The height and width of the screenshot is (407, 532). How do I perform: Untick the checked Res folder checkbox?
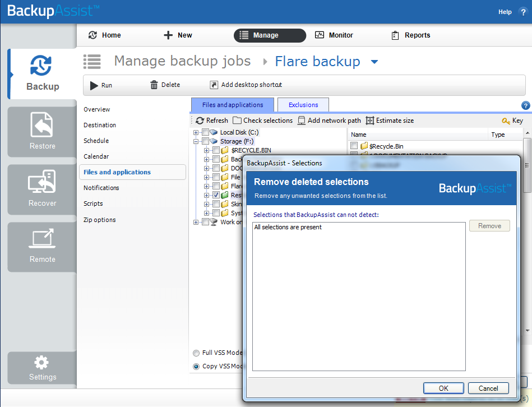coord(216,195)
